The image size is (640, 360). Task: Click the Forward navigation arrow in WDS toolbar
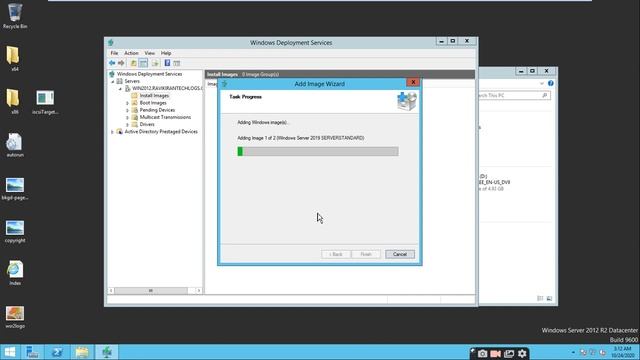(x=121, y=63)
